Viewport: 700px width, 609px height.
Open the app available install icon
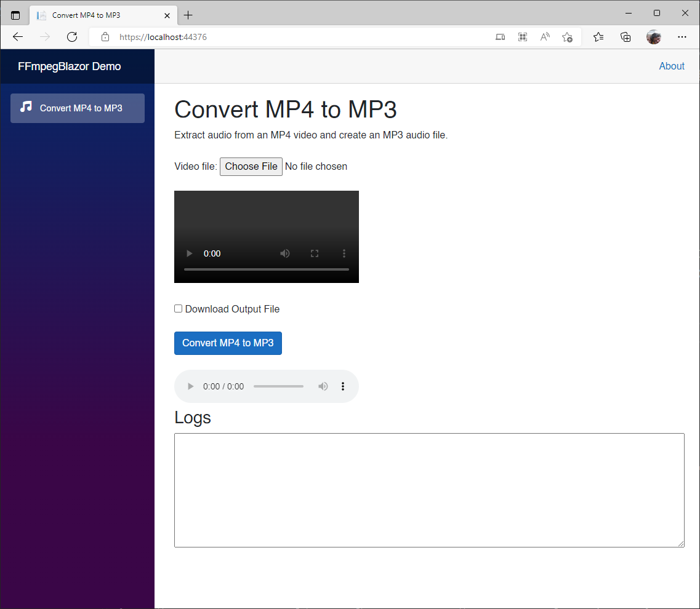(x=500, y=37)
